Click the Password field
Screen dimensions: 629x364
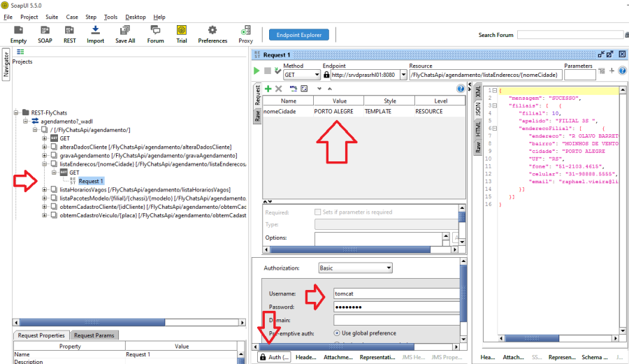397,307
